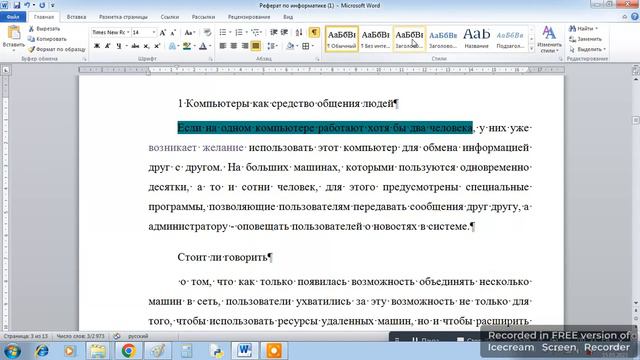Increase paragraph indent
Viewport: 640px width, 360px height.
pos(284,33)
